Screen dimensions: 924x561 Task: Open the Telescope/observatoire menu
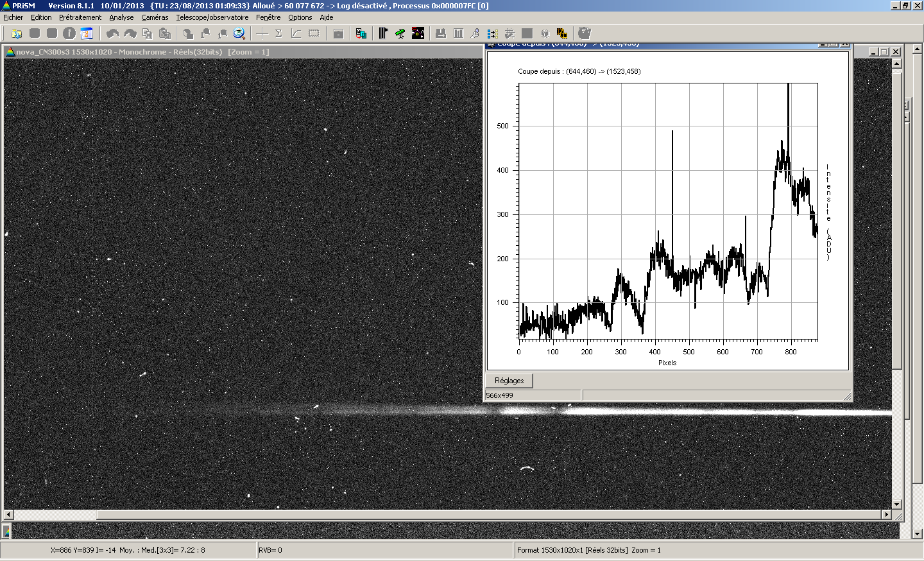click(x=212, y=17)
